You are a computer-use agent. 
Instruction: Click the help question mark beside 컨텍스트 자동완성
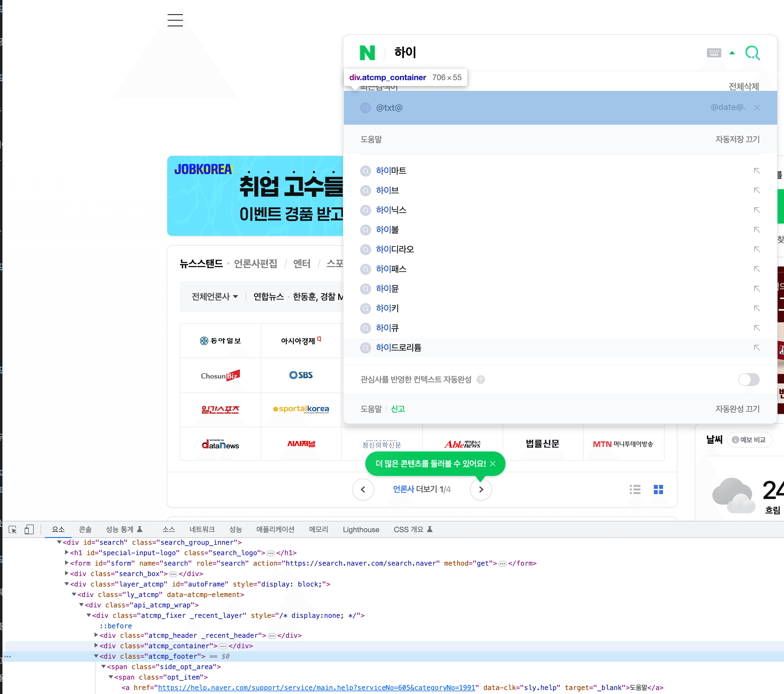click(480, 380)
